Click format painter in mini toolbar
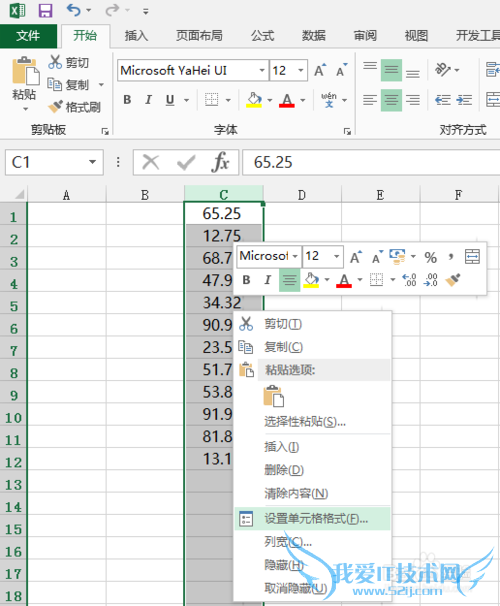The image size is (500, 606). coord(453,279)
